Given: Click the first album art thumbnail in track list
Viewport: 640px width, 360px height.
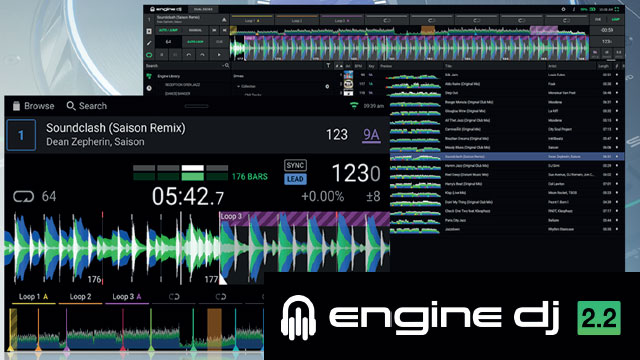Looking at the screenshot, I should [x=348, y=75].
